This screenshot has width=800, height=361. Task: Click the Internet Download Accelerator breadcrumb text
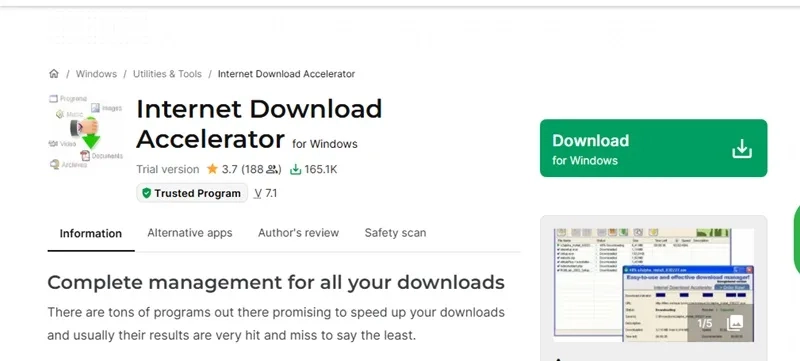[x=286, y=74]
